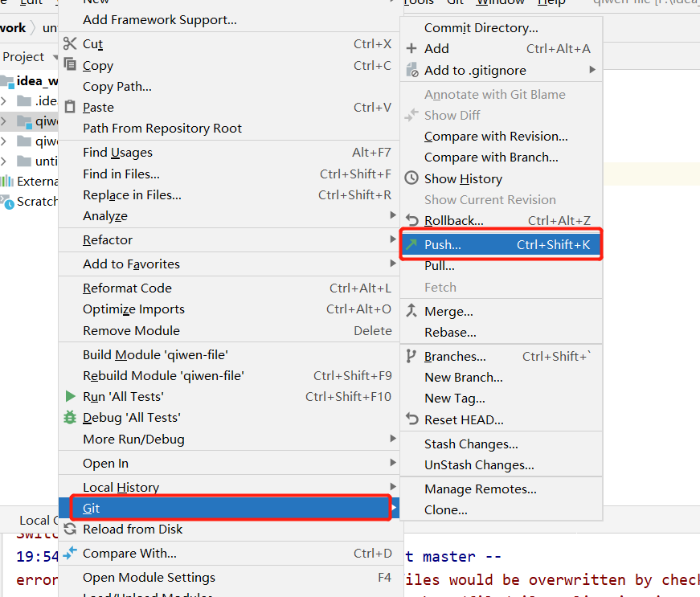
Task: Click the Add to .gitignore file icon
Action: [411, 70]
